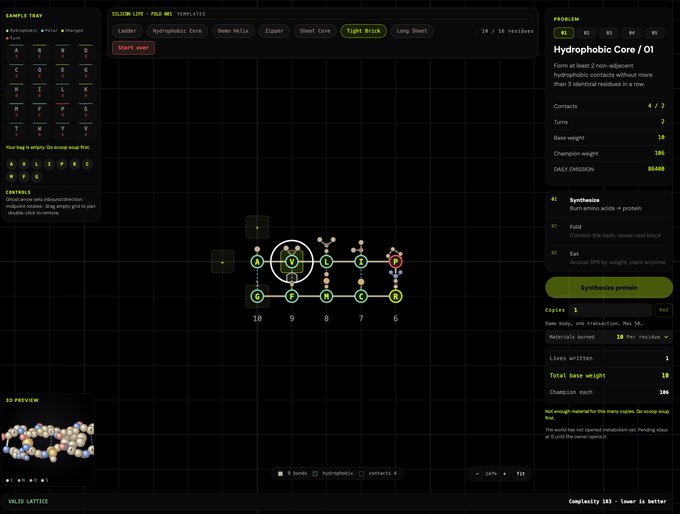Select the red P turn node
The height and width of the screenshot is (514, 680).
pos(396,262)
